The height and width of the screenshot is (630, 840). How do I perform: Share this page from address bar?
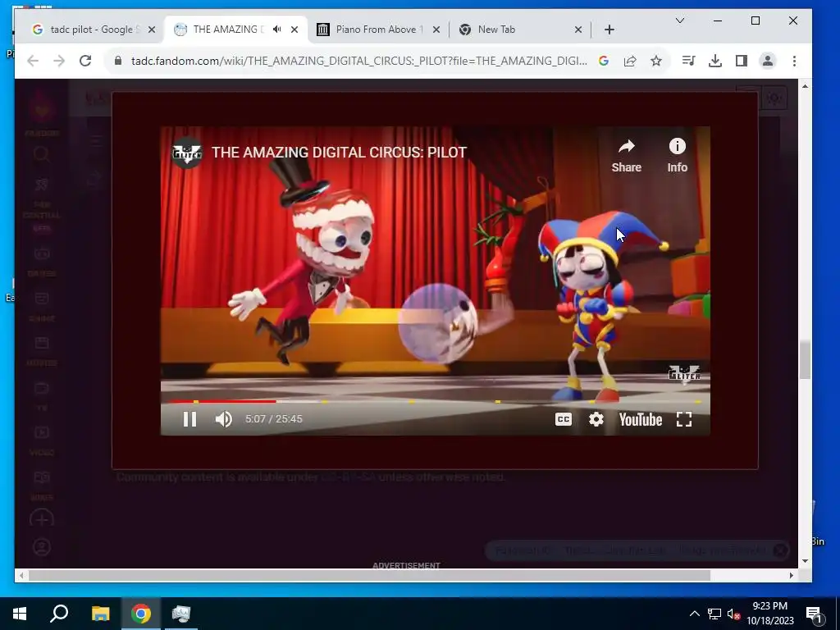pyautogui.click(x=630, y=61)
